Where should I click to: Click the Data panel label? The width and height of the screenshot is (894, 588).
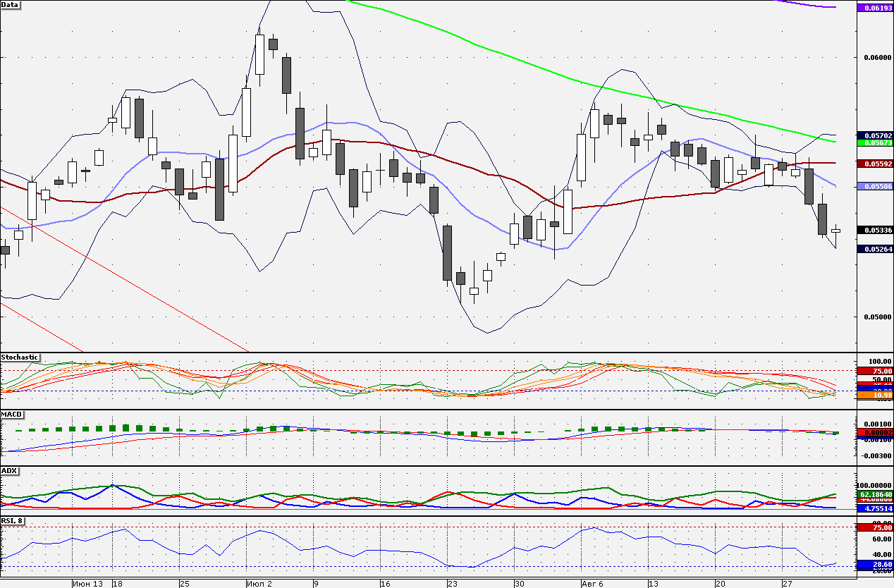[11, 4]
